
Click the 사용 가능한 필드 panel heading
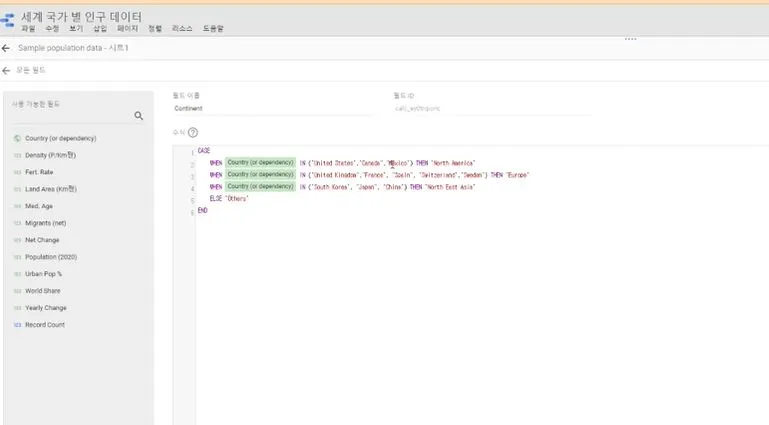36,104
